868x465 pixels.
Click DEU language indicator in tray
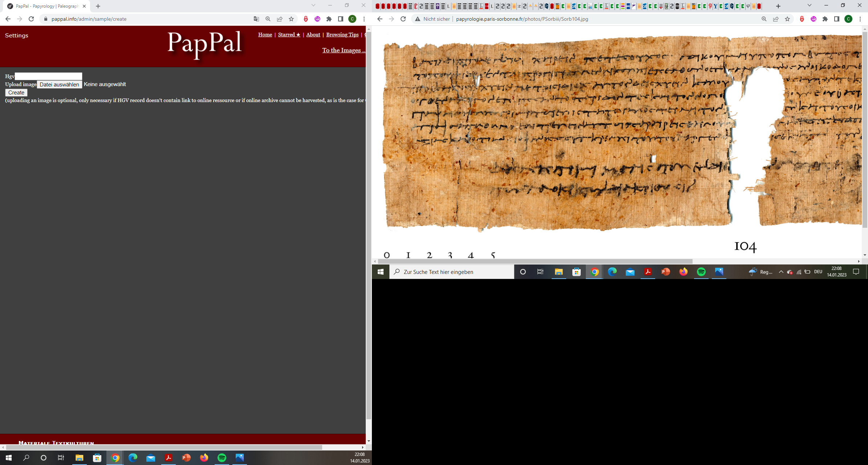(x=818, y=272)
